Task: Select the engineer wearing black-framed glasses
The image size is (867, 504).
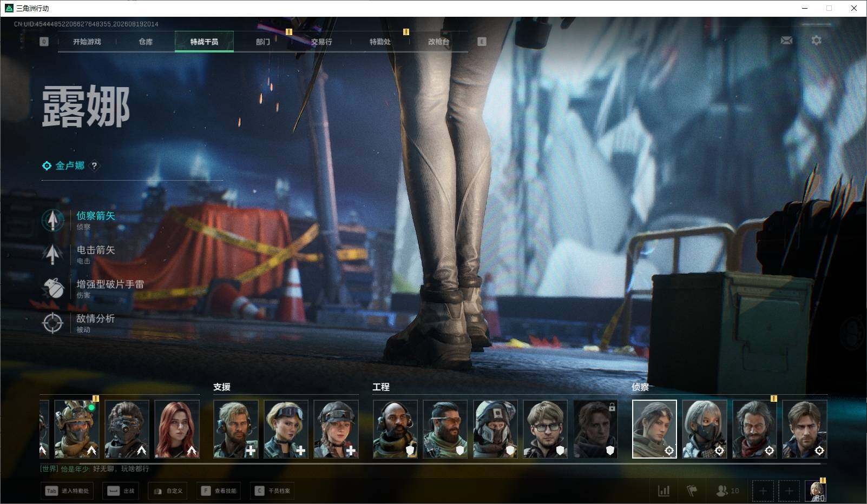Action: click(546, 429)
